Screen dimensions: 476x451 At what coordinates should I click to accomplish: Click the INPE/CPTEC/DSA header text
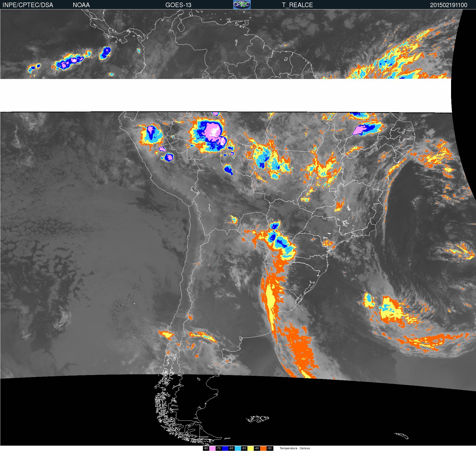pyautogui.click(x=28, y=5)
